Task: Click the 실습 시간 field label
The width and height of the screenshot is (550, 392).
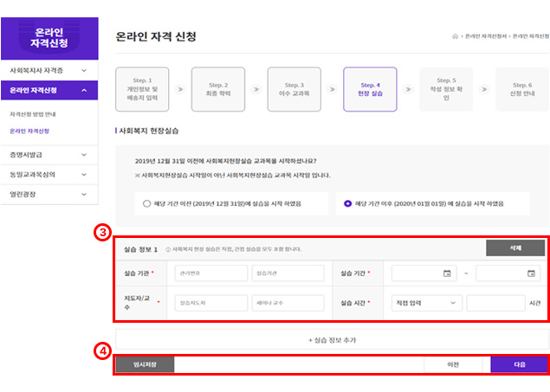Action: 353,303
